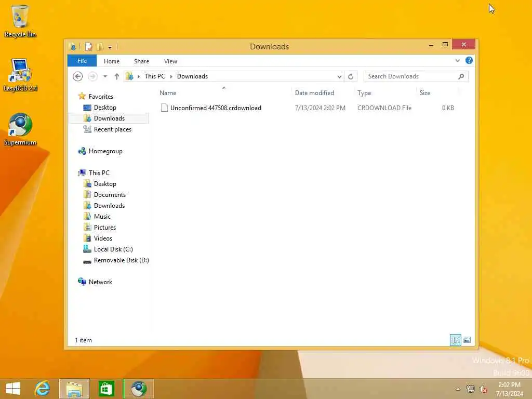
Task: Sort by Size column header
Action: [437, 92]
